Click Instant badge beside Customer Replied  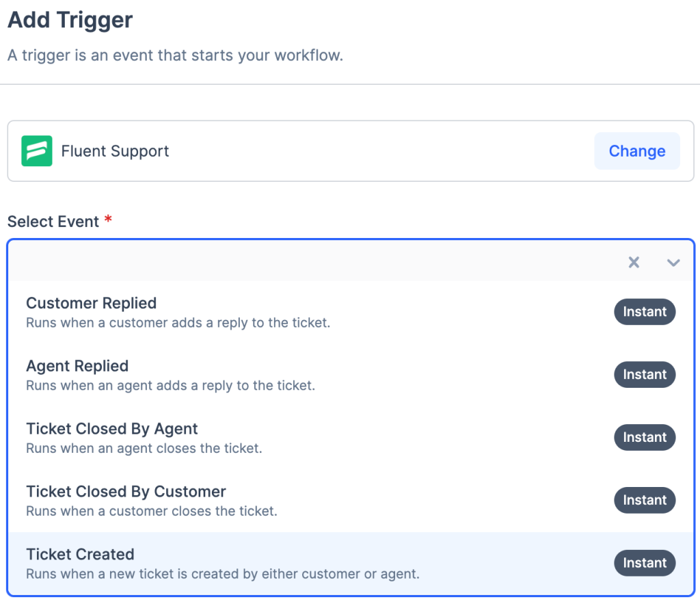[644, 312]
